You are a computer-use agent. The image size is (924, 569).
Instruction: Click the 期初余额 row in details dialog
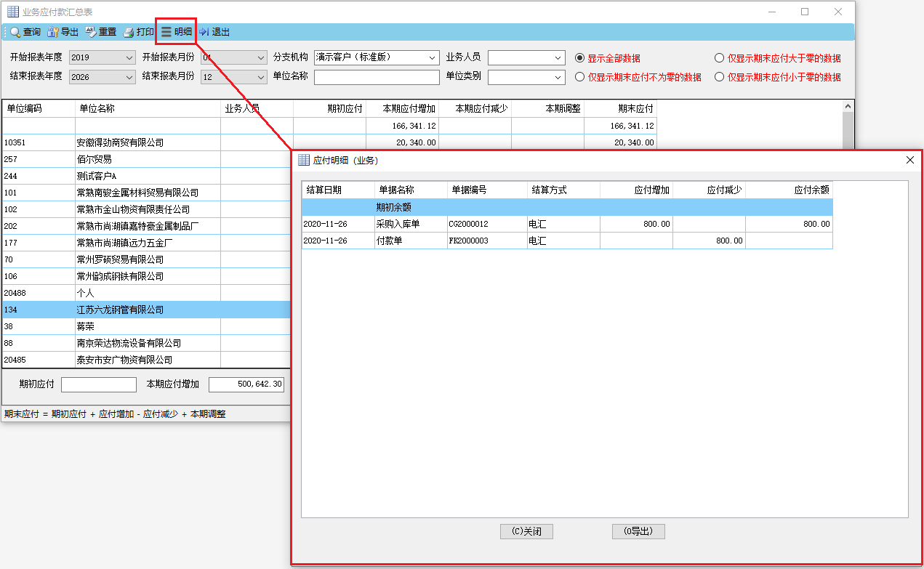click(x=567, y=207)
